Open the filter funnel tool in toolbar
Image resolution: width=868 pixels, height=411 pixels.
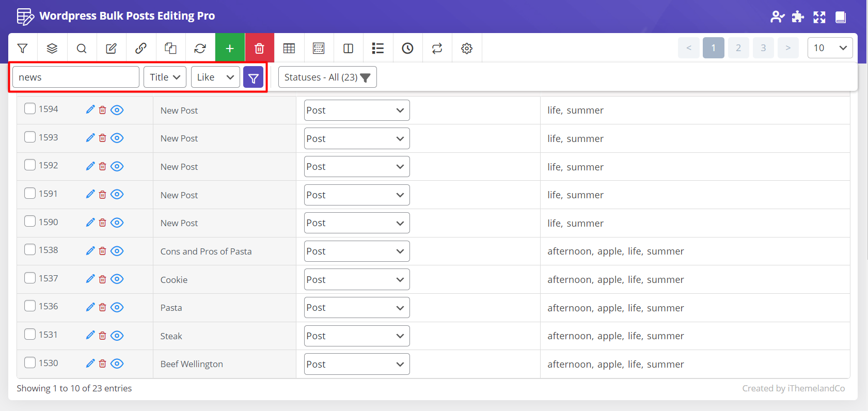[x=22, y=48]
